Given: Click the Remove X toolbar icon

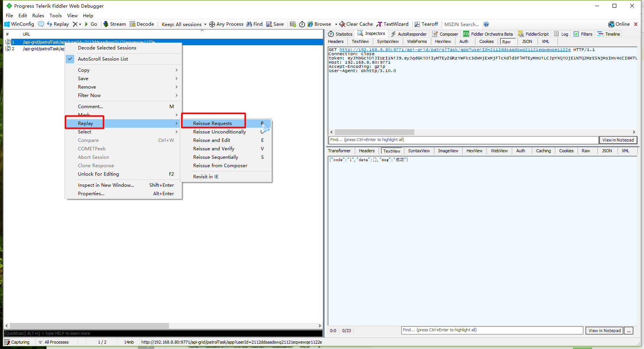Looking at the screenshot, I should (x=75, y=24).
